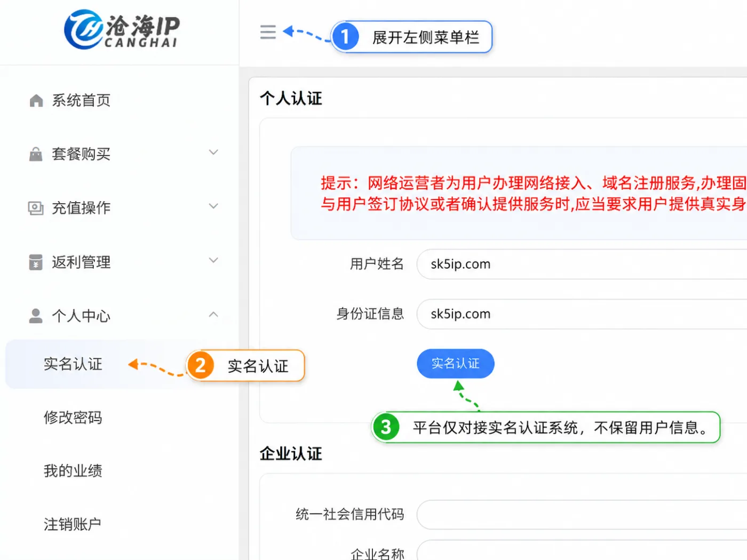
Task: Open 实名认证 in the sidebar
Action: point(73,364)
